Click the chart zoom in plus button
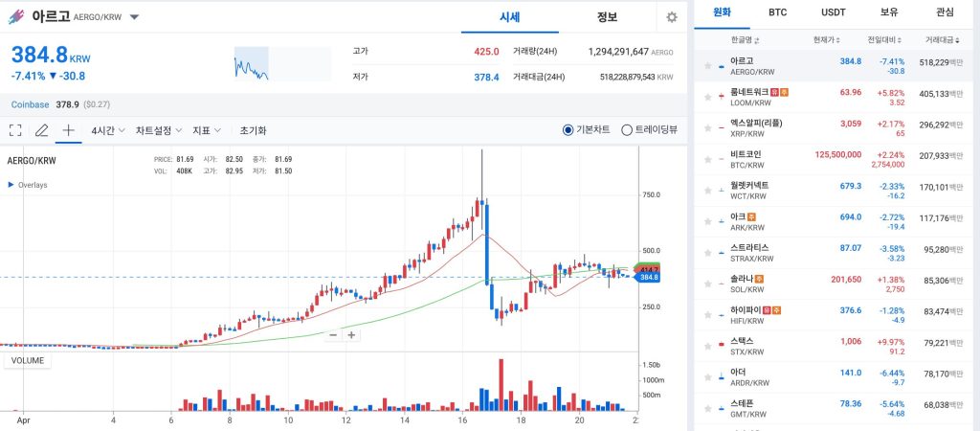The height and width of the screenshot is (431, 980). [352, 334]
